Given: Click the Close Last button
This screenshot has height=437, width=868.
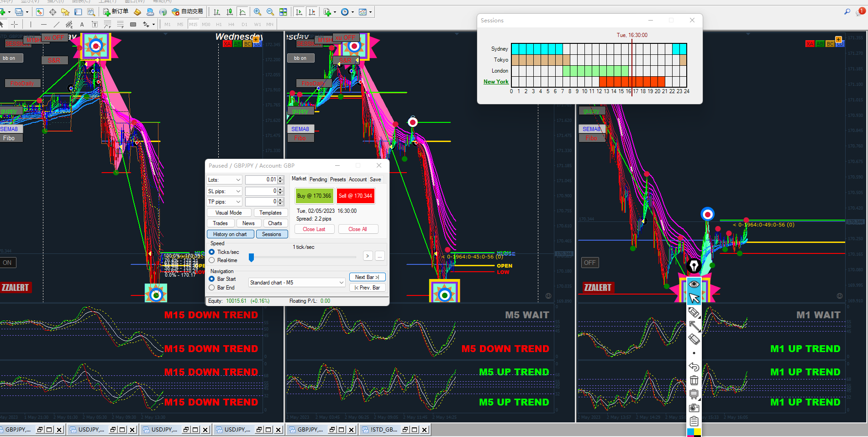Looking at the screenshot, I should pyautogui.click(x=314, y=229).
